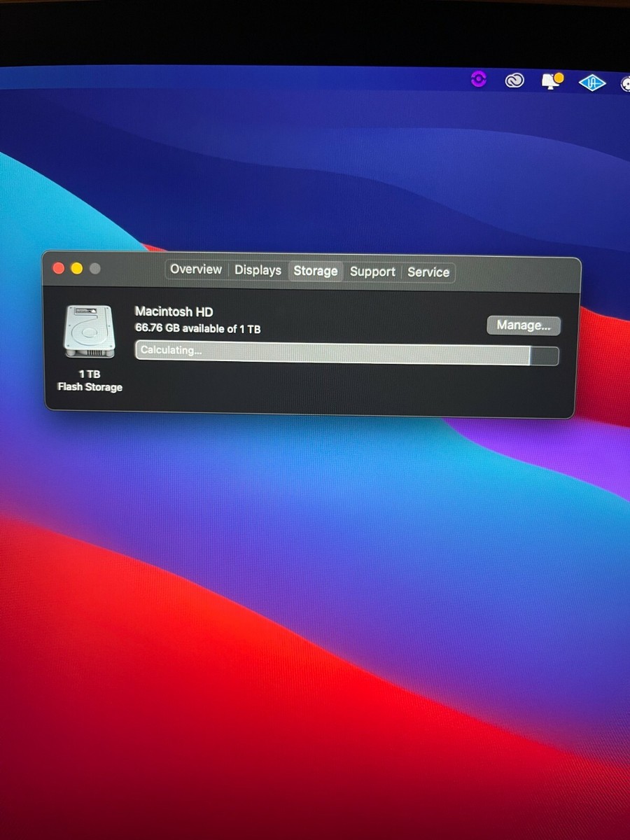Click the Manage... button
This screenshot has height=840, width=630.
click(x=524, y=325)
